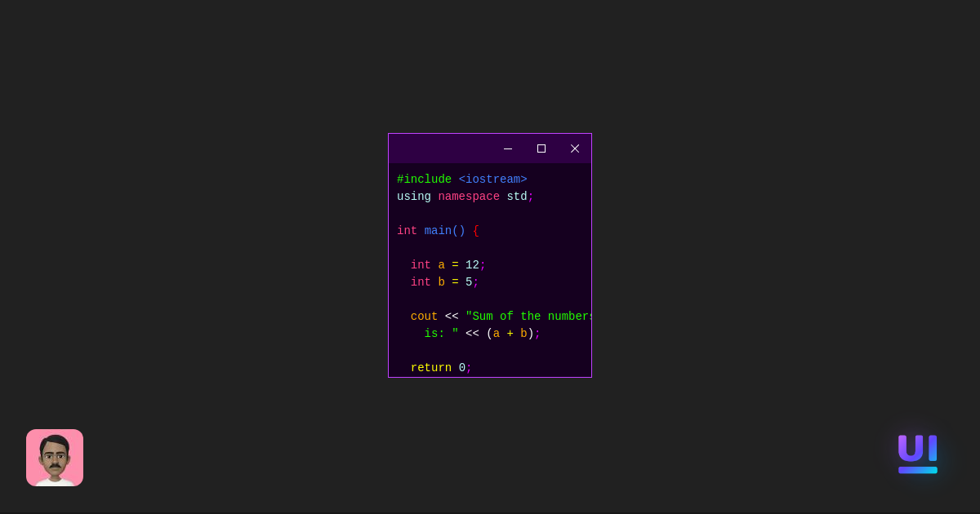
Task: Select the value 5 assigned to b
Action: [x=469, y=281]
